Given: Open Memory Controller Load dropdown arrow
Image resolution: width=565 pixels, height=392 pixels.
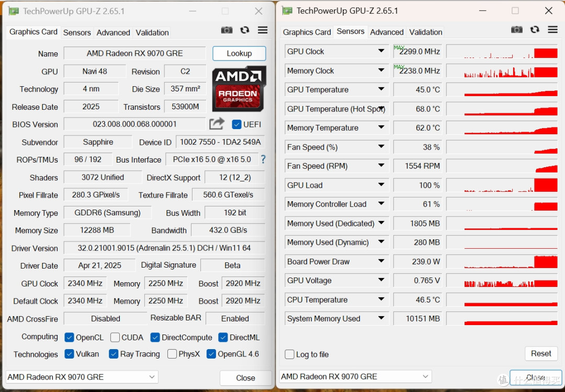Looking at the screenshot, I should click(381, 204).
